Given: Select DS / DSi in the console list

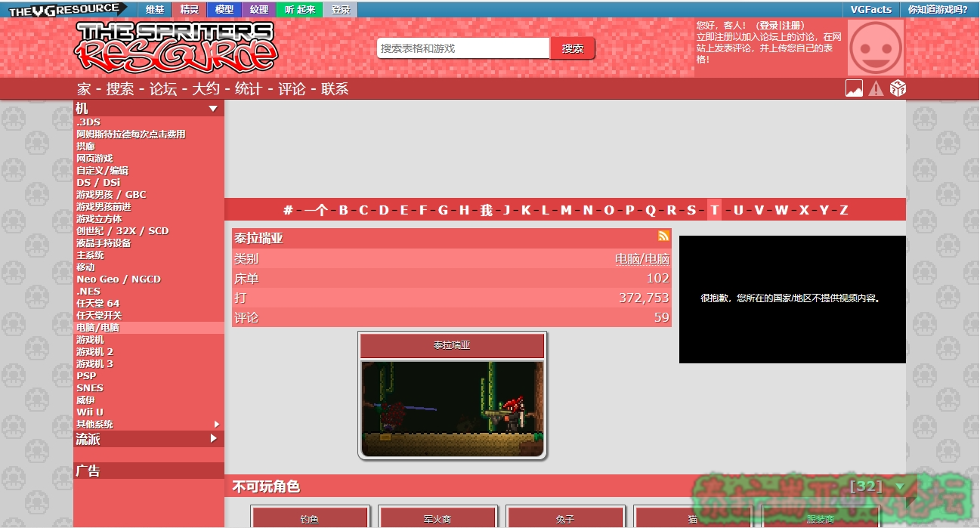Looking at the screenshot, I should [x=98, y=182].
